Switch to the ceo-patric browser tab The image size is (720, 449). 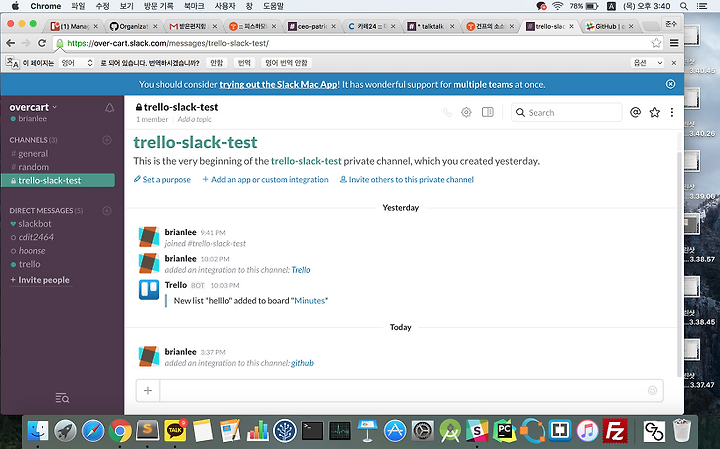(x=312, y=27)
